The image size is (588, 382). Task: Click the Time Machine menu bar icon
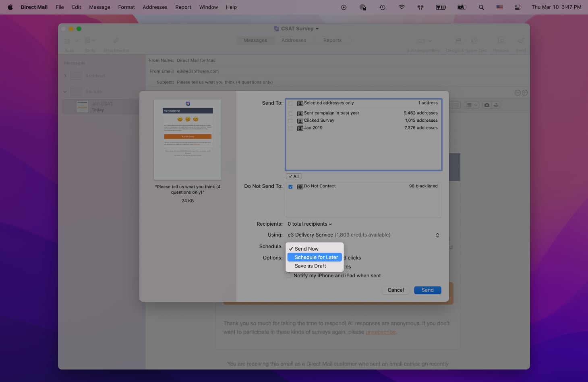[382, 7]
